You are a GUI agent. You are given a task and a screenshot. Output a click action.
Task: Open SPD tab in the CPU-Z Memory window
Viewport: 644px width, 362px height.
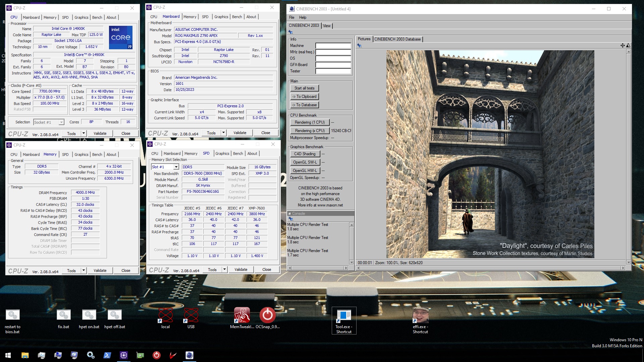65,155
